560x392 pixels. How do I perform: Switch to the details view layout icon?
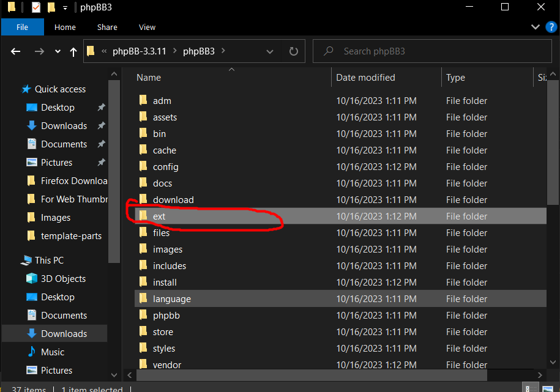pos(531,388)
